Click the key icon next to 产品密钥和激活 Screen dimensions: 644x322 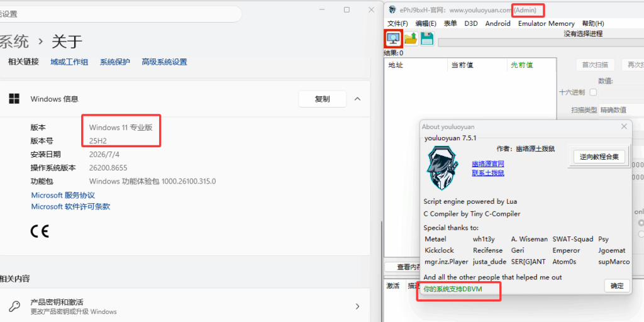(14, 306)
